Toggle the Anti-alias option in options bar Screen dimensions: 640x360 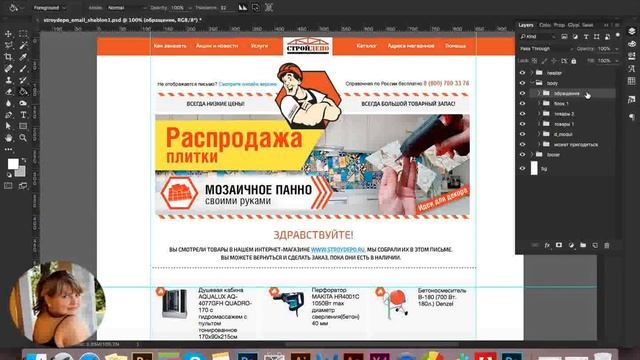tap(243, 7)
